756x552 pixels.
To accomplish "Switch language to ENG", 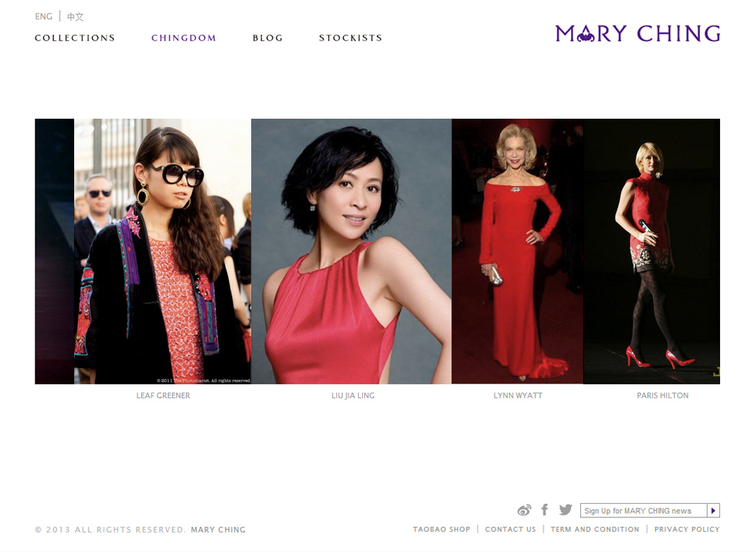I will (43, 17).
